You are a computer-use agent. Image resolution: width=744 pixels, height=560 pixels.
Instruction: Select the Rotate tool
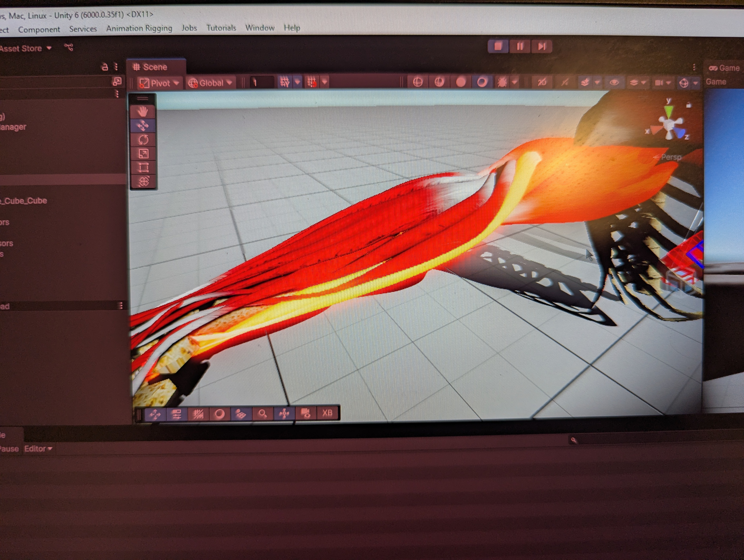point(143,140)
